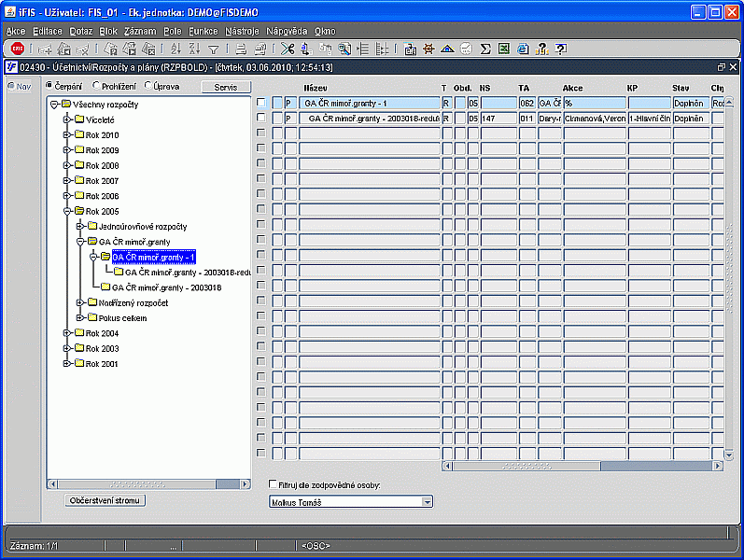Open the Záznam menu
Image resolution: width=744 pixels, height=560 pixels.
(x=140, y=31)
